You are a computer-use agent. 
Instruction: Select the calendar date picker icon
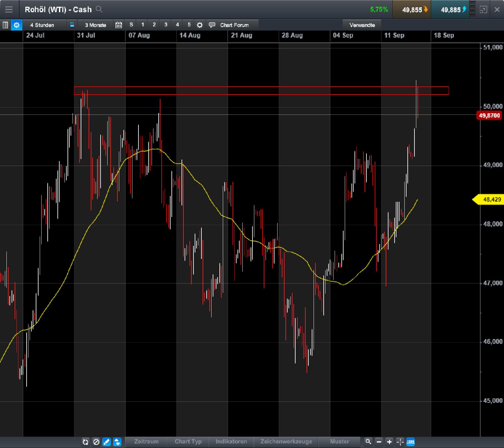[x=119, y=25]
